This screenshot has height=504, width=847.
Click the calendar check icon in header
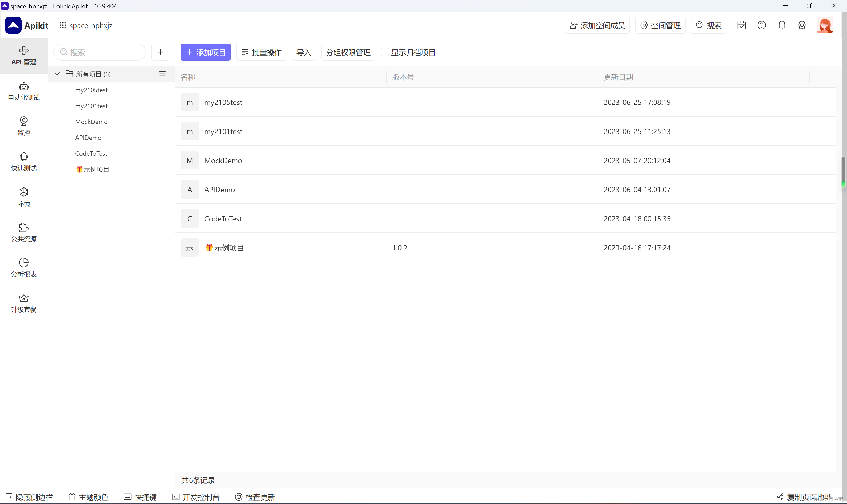742,25
